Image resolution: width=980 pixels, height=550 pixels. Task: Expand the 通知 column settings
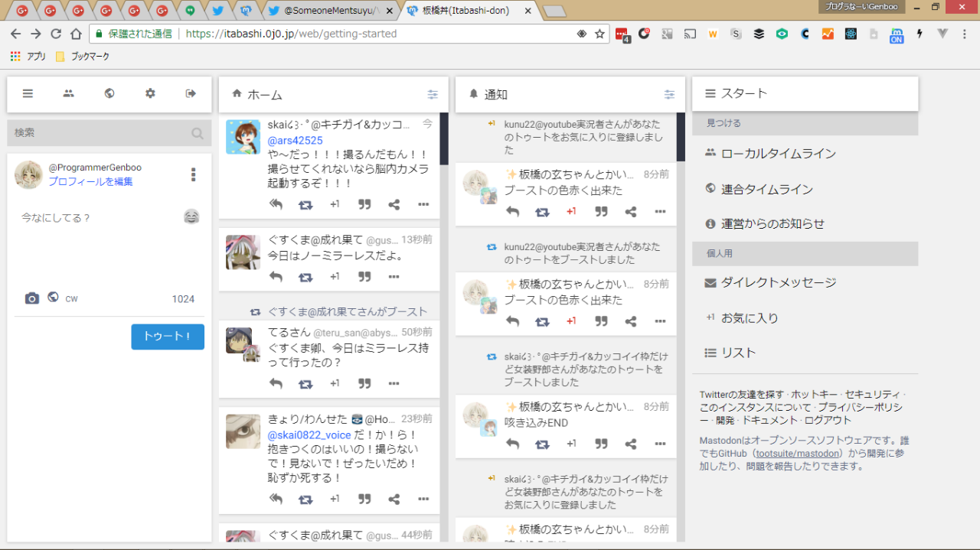click(x=669, y=95)
